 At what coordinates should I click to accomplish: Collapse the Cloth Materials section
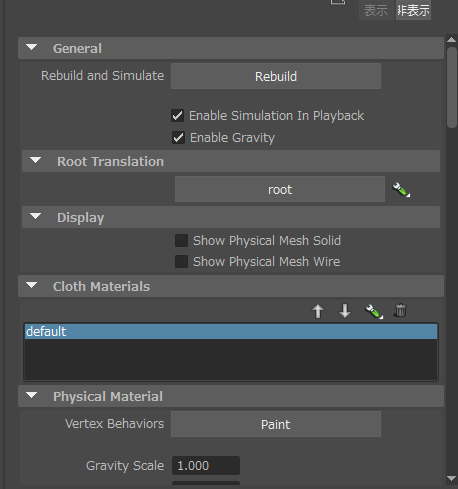coord(32,286)
